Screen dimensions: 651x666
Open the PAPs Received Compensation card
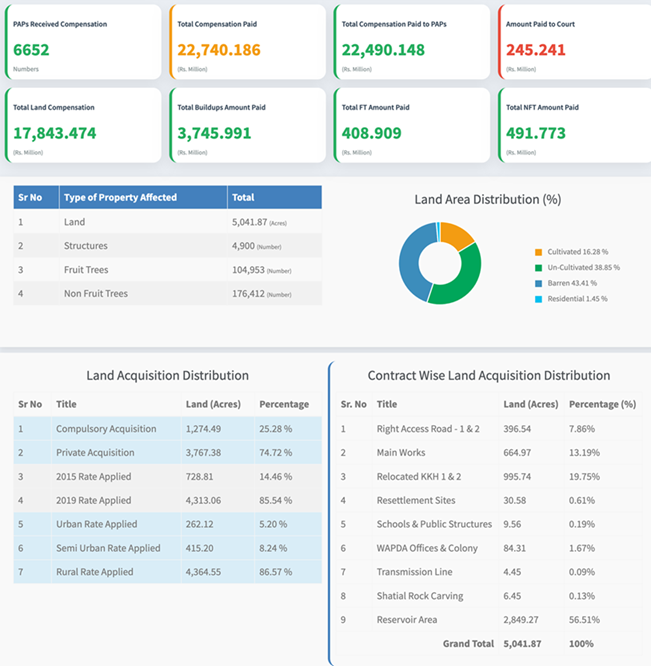pyautogui.click(x=83, y=42)
